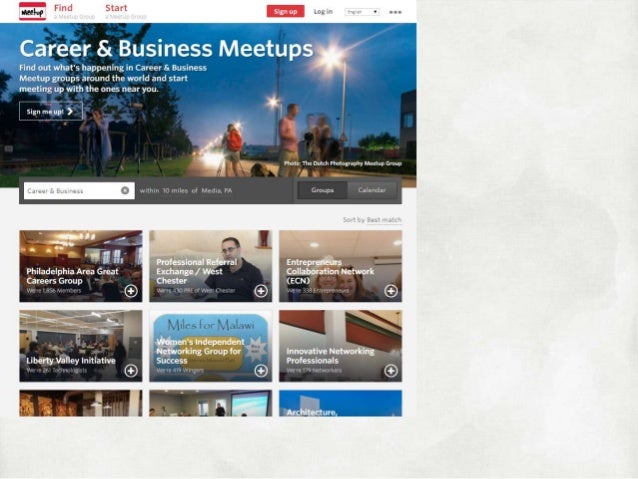
Task: Change the Media, PA location link
Action: (x=216, y=190)
